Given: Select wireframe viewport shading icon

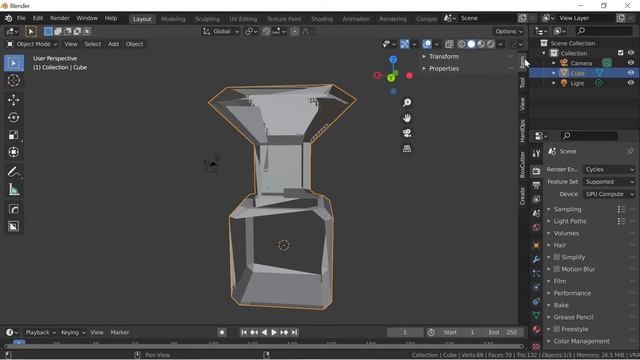Looking at the screenshot, I should pos(462,44).
